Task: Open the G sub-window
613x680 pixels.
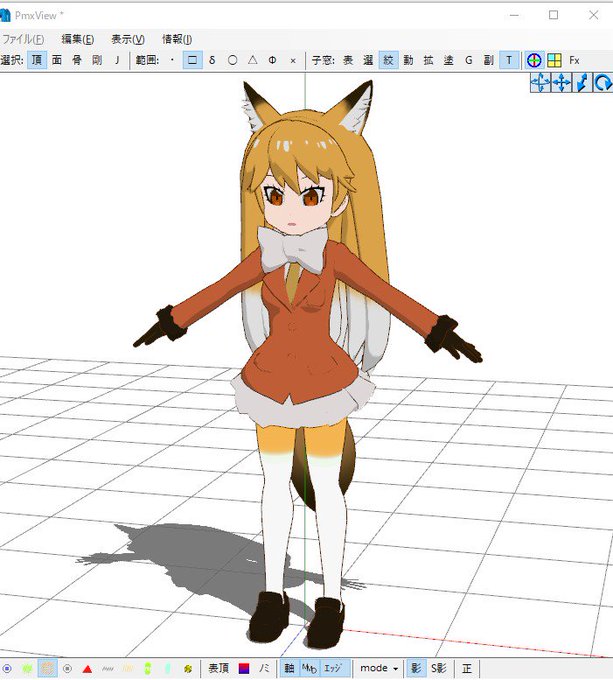Action: click(469, 60)
